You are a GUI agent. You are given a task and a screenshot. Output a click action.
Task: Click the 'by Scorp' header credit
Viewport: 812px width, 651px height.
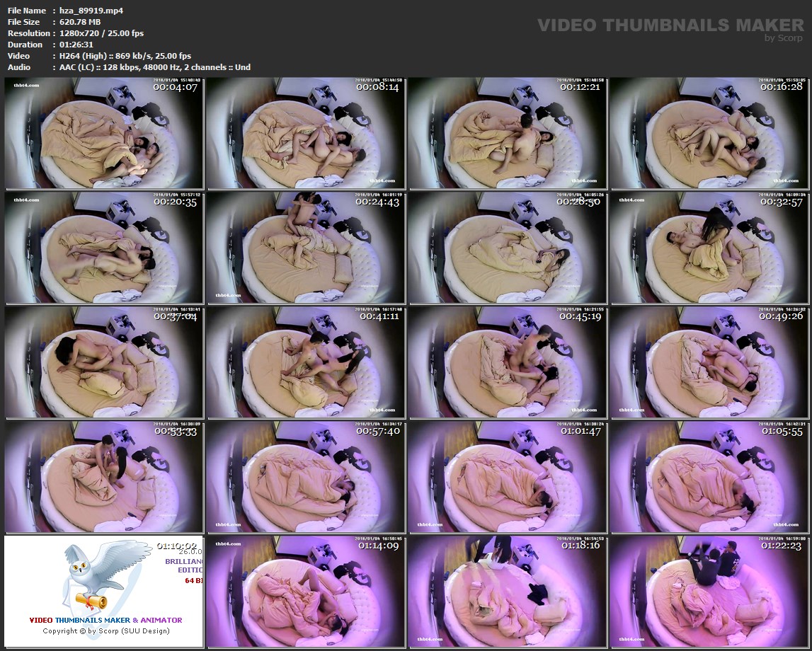tap(784, 38)
